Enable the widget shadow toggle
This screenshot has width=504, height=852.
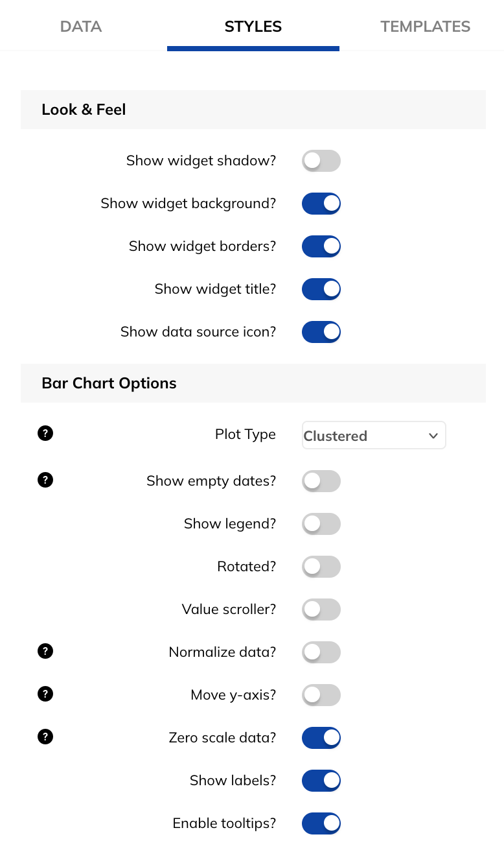pyautogui.click(x=321, y=160)
